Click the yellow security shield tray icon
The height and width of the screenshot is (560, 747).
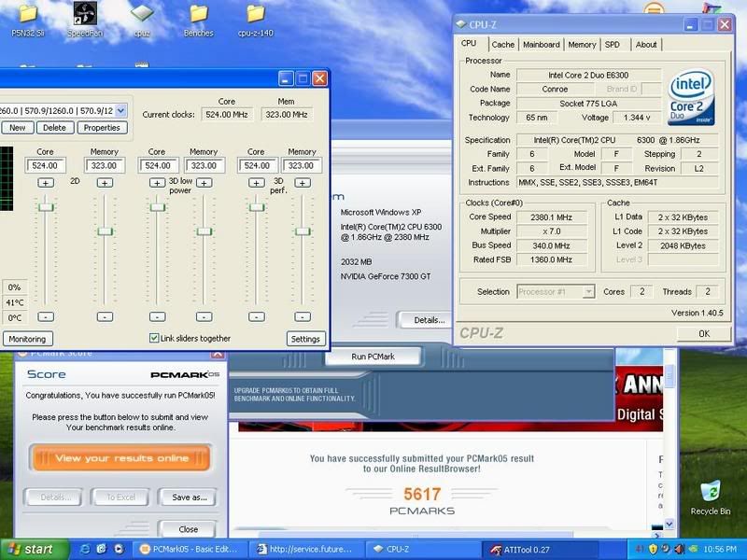[x=654, y=549]
